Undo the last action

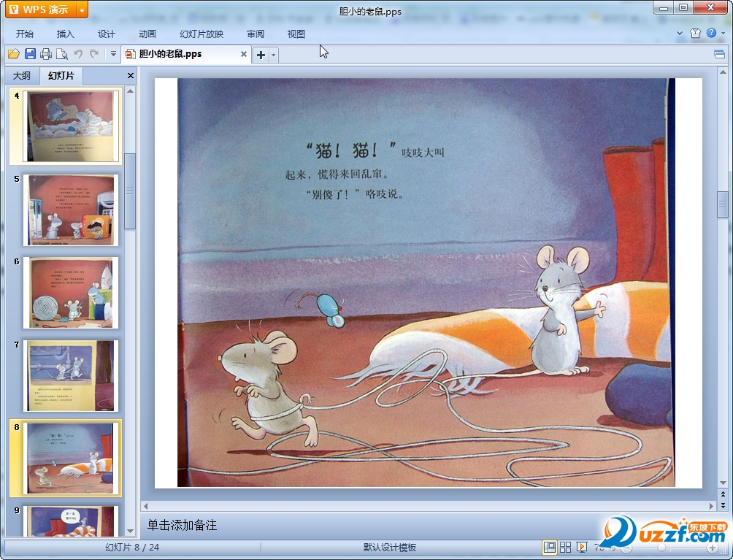pos(78,54)
